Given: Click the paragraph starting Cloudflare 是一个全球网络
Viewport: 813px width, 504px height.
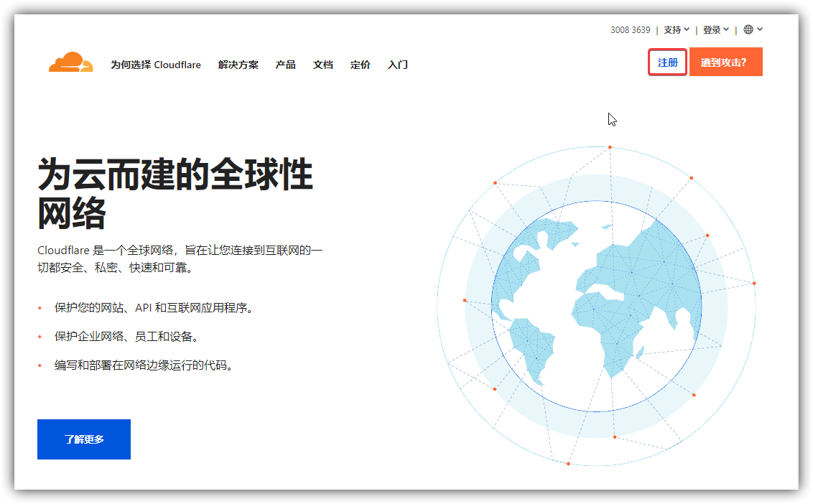Looking at the screenshot, I should 180,258.
